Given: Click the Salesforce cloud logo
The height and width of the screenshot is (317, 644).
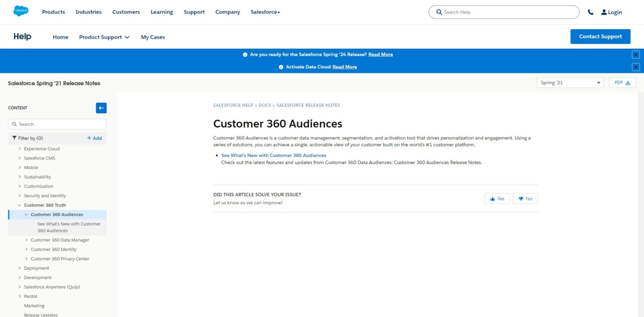Looking at the screenshot, I should tap(21, 11).
